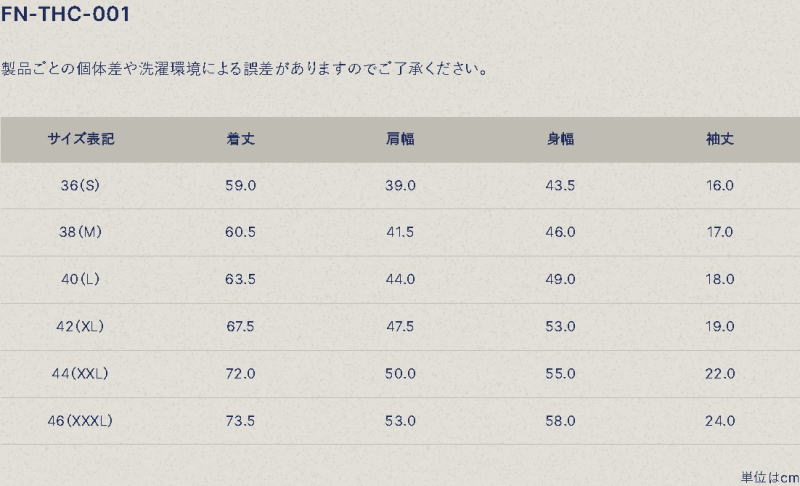The image size is (800, 486).
Task: Select the 身幅 column header
Action: [560, 139]
